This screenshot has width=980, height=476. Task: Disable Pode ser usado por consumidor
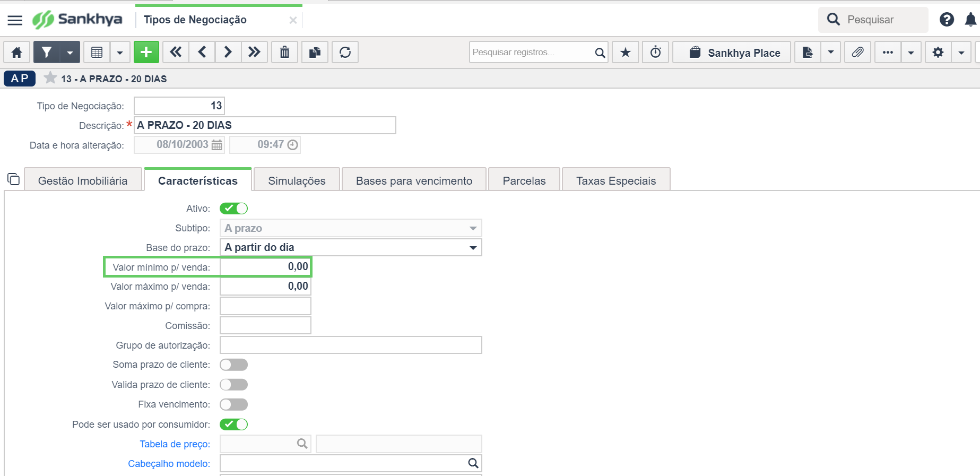click(x=234, y=425)
